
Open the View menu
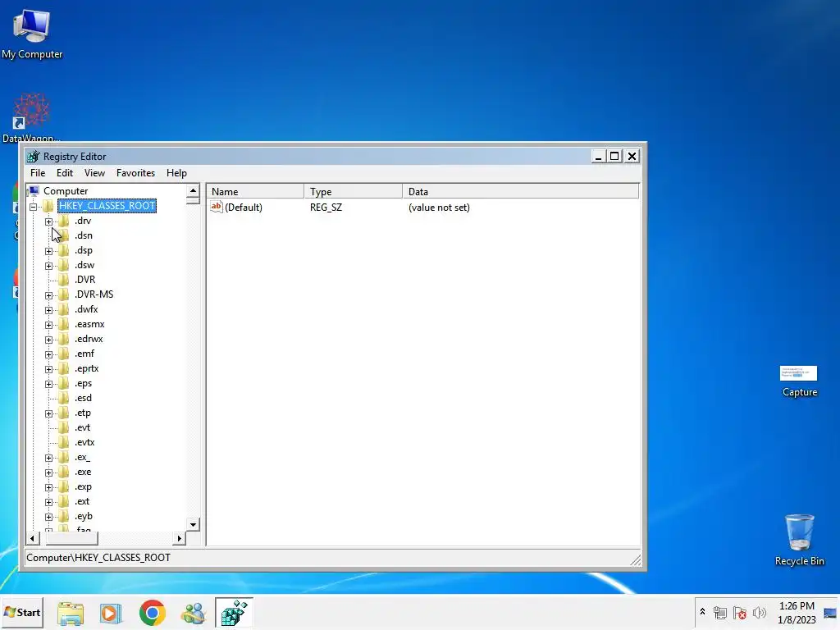94,173
